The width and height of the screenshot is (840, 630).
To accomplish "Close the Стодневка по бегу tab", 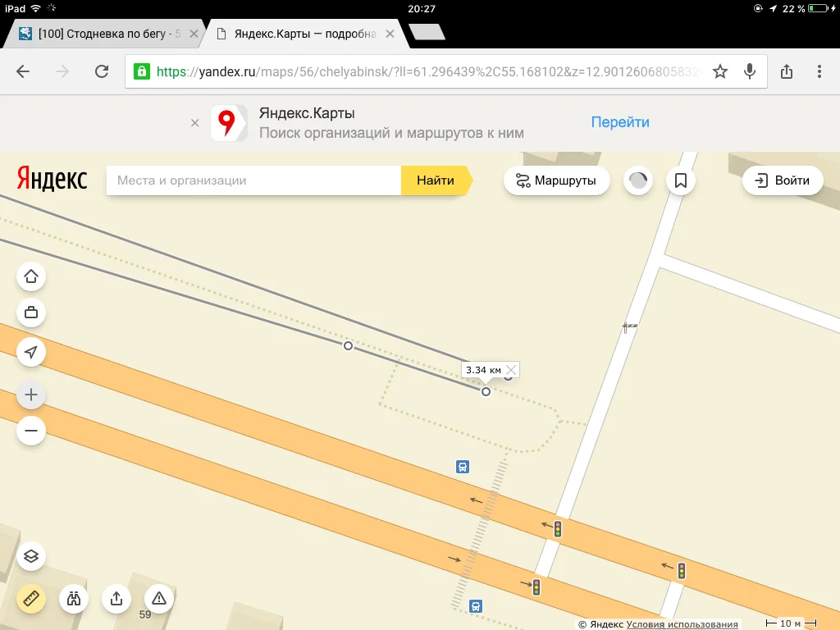I will coord(194,34).
